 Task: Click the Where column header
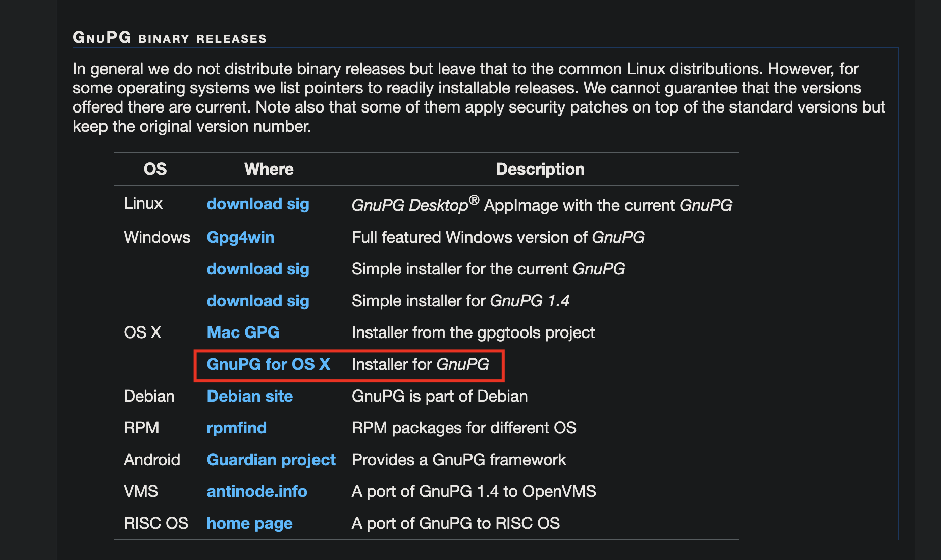[x=269, y=169]
